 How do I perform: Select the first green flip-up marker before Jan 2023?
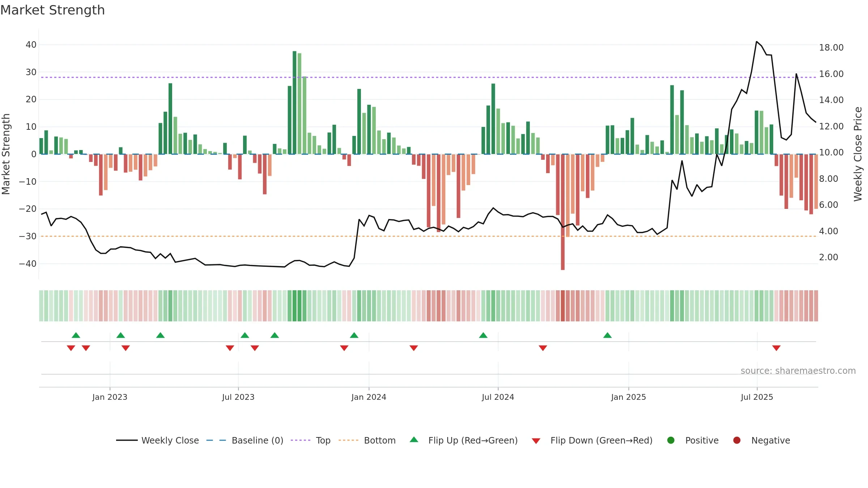coord(76,335)
